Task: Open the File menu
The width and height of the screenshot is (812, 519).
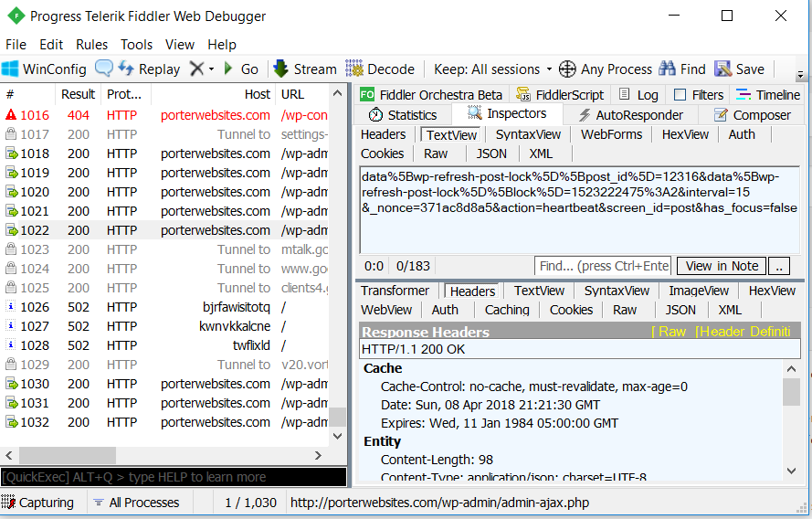Action: point(16,45)
